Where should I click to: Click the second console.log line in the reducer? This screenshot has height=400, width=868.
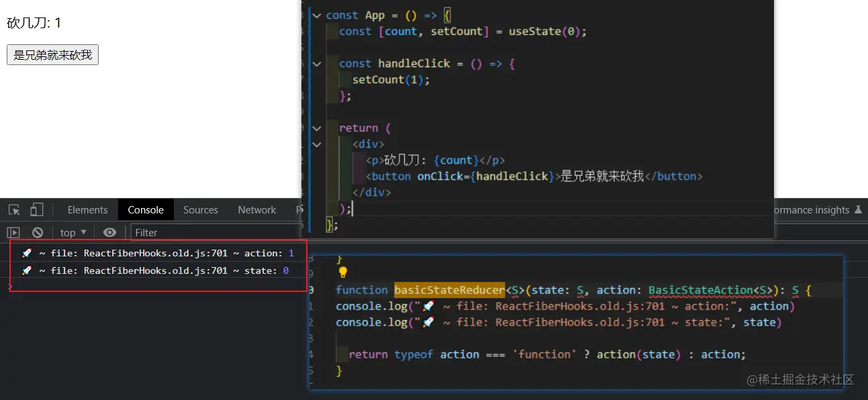coord(559,322)
